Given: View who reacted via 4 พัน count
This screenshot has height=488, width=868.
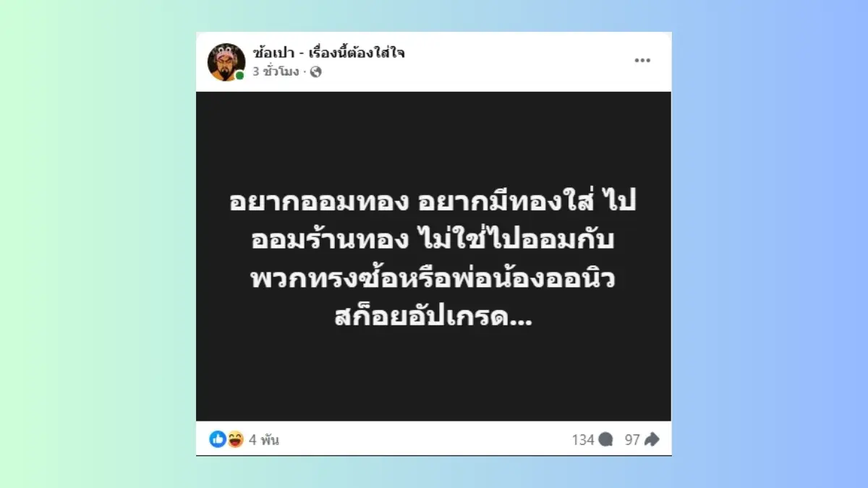Looking at the screenshot, I should pyautogui.click(x=264, y=440).
